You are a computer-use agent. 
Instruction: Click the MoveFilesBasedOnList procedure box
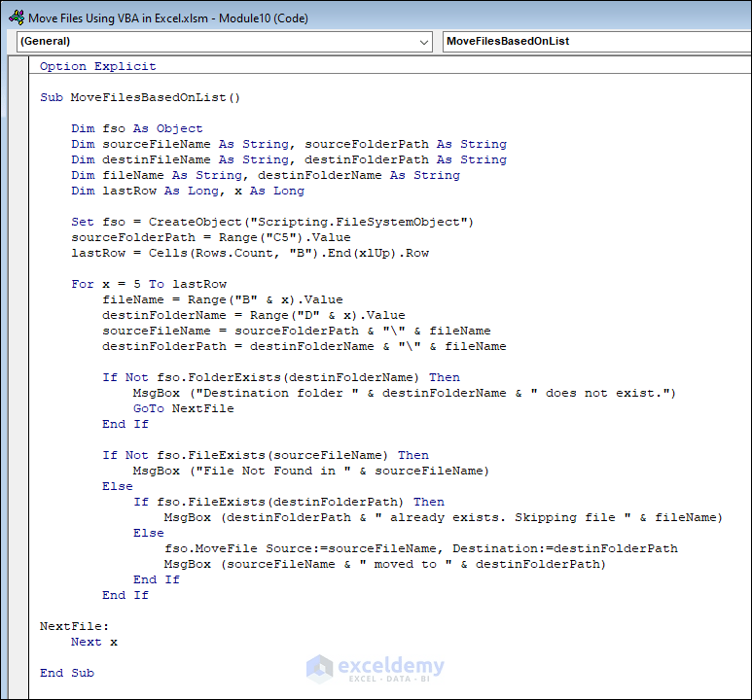(x=597, y=41)
